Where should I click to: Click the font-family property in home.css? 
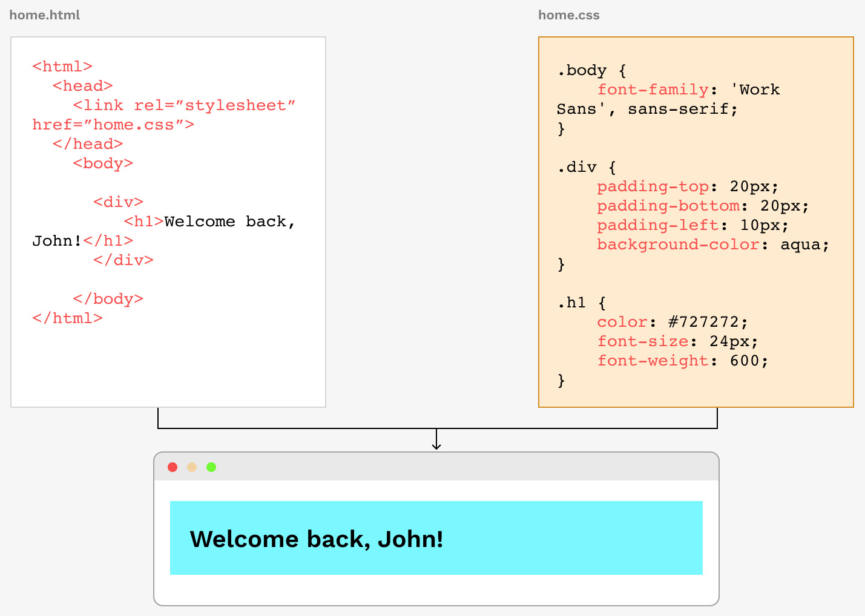[x=653, y=89]
